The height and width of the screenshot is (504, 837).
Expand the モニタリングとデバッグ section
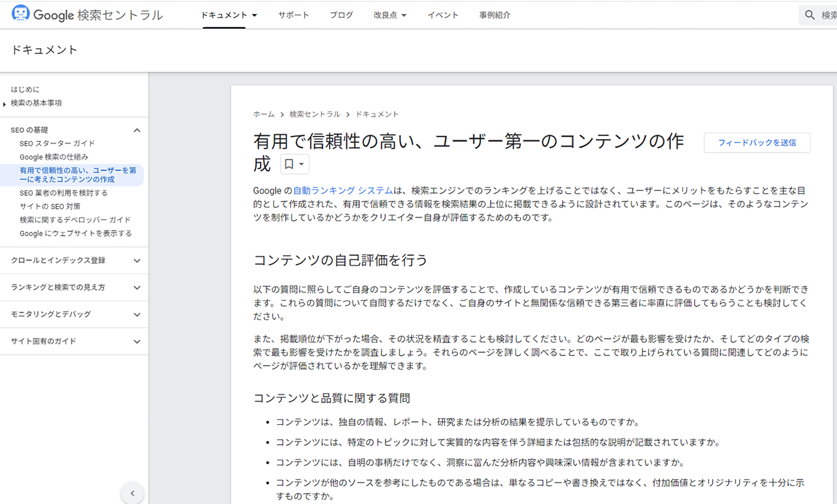click(136, 315)
